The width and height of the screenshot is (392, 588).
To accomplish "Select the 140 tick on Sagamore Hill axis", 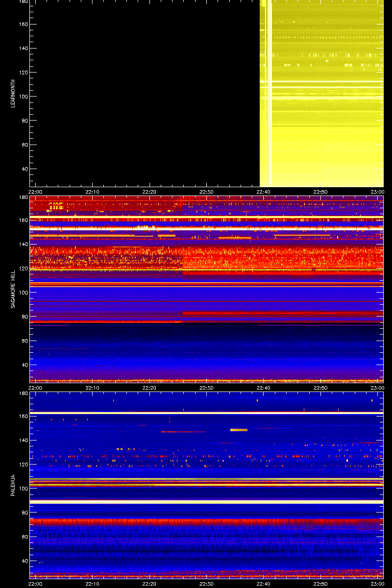I will [x=24, y=245].
